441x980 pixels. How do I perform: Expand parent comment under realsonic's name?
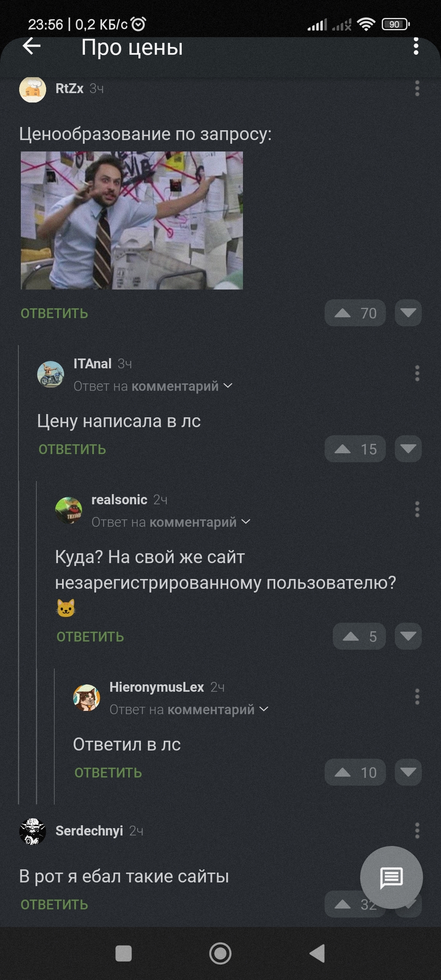tap(171, 522)
